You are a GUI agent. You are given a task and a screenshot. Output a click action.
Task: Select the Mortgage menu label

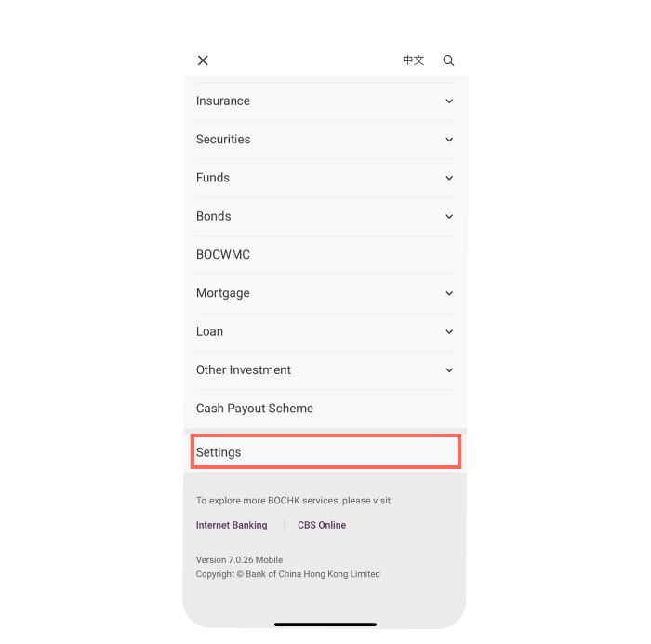pyautogui.click(x=223, y=293)
